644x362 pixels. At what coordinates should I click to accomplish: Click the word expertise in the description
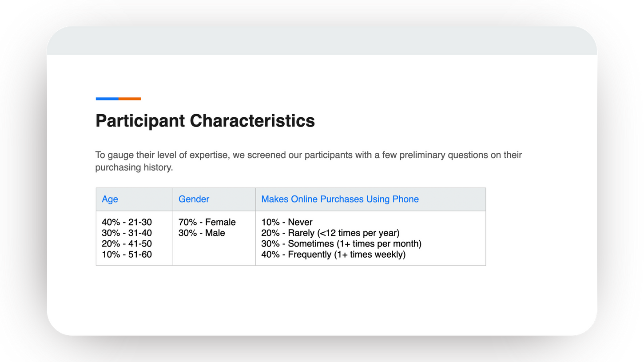[x=209, y=155]
